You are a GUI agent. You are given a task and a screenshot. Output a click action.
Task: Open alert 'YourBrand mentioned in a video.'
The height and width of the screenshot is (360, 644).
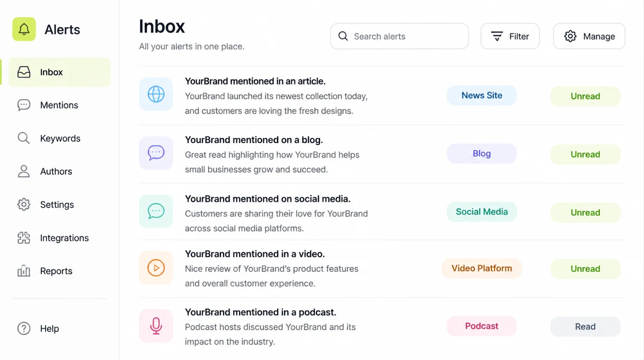[255, 254]
